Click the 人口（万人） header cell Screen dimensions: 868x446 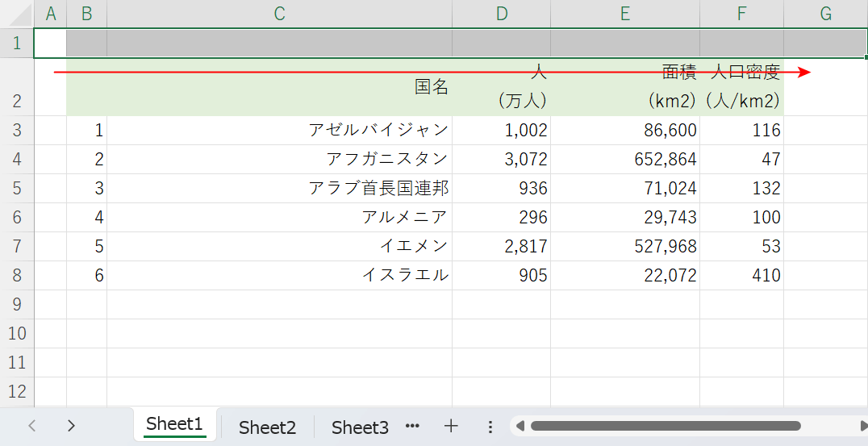point(502,87)
